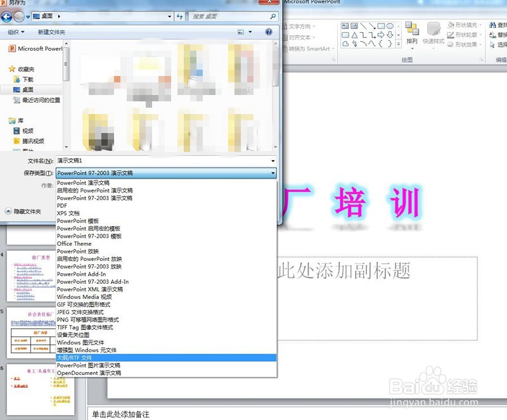
Task: Select slide 4 thumbnail 验厂类型
Action: pos(31,276)
